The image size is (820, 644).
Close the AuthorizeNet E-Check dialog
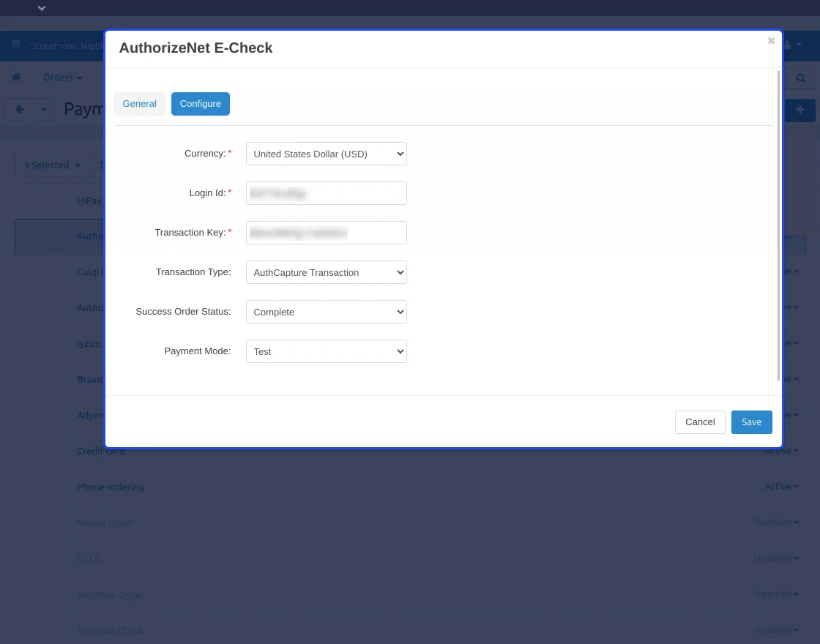click(771, 41)
